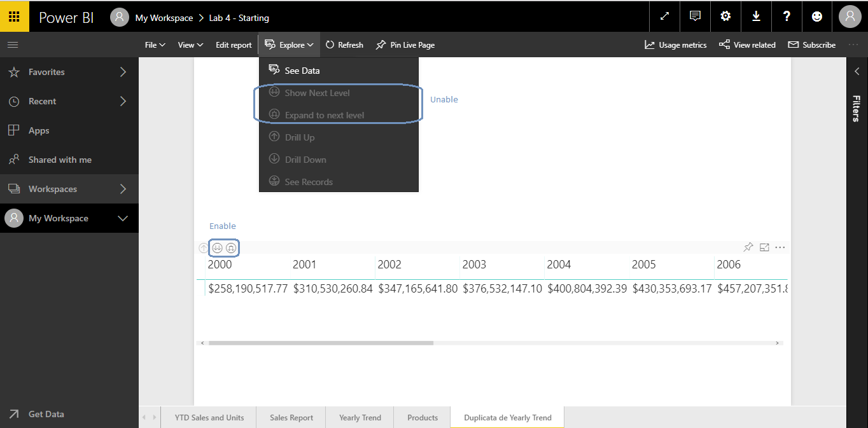Viewport: 868px width, 428px height.
Task: Open the notifications icon in the header
Action: (x=695, y=17)
